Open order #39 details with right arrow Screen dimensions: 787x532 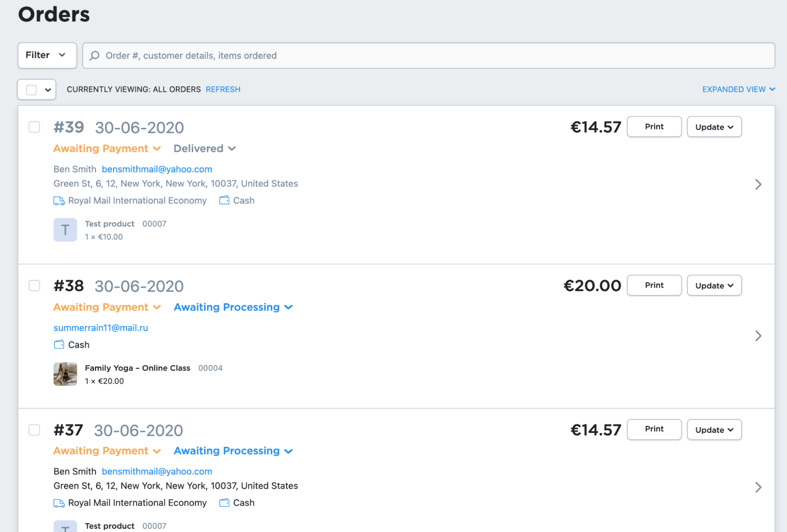point(758,184)
